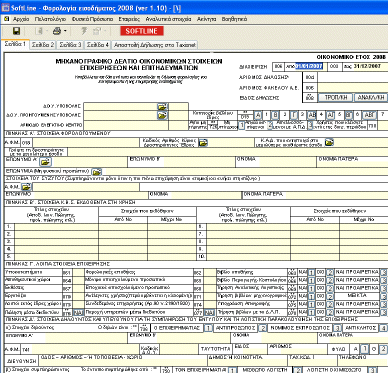Image resolution: width=388 pixels, height=373 pixels.
Task: Open the Αρχείο menu
Action: (x=21, y=19)
